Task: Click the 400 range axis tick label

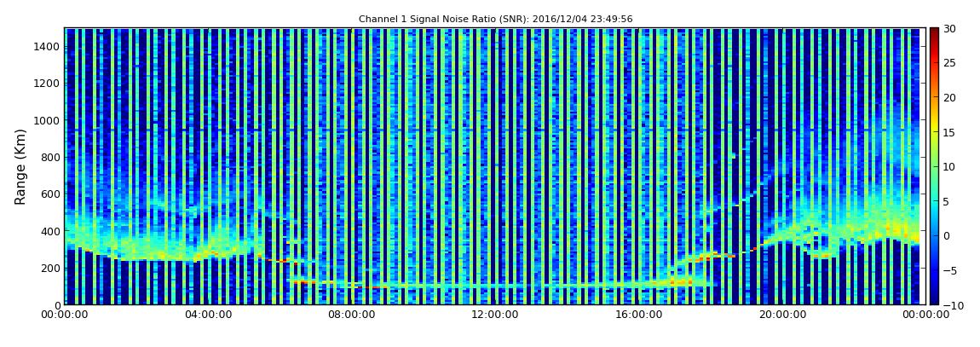Action: [x=50, y=231]
